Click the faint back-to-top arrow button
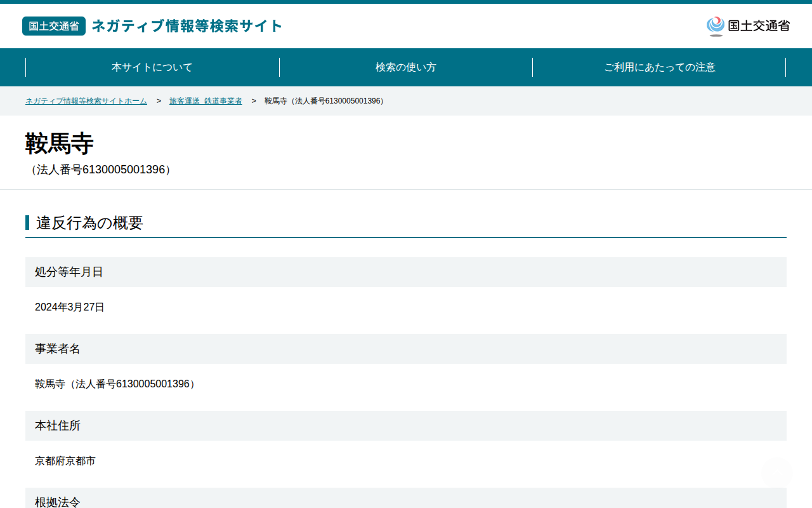The image size is (812, 508). (776, 472)
